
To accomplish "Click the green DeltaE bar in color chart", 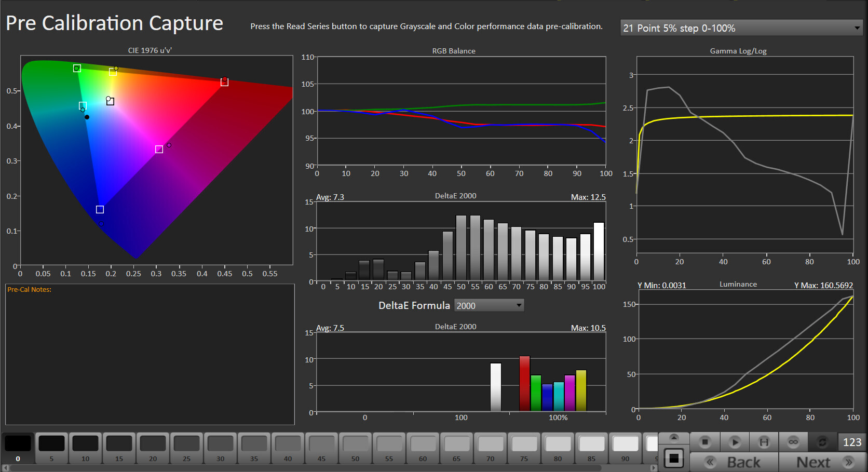I will coord(536,393).
